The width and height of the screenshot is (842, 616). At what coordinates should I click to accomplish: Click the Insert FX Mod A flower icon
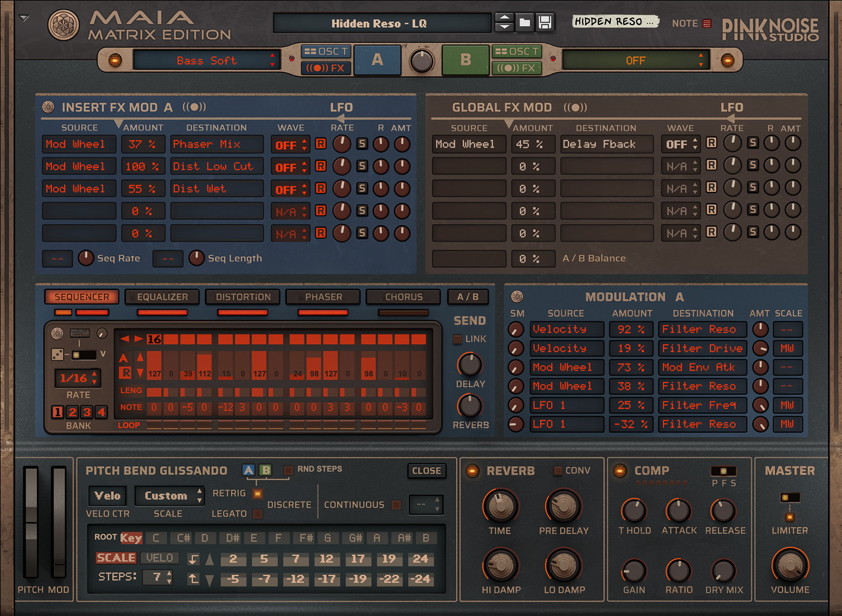click(48, 107)
